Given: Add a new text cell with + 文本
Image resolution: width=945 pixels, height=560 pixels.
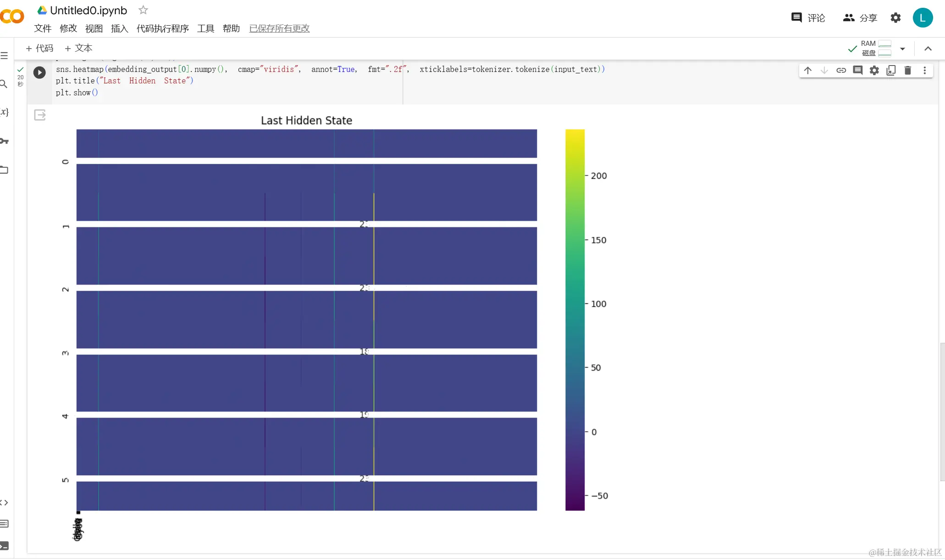Looking at the screenshot, I should 78,48.
